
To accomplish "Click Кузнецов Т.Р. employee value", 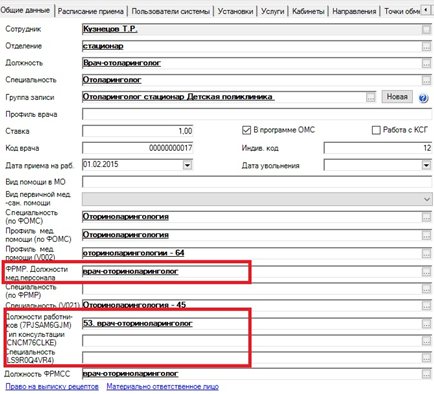I will pyautogui.click(x=110, y=29).
